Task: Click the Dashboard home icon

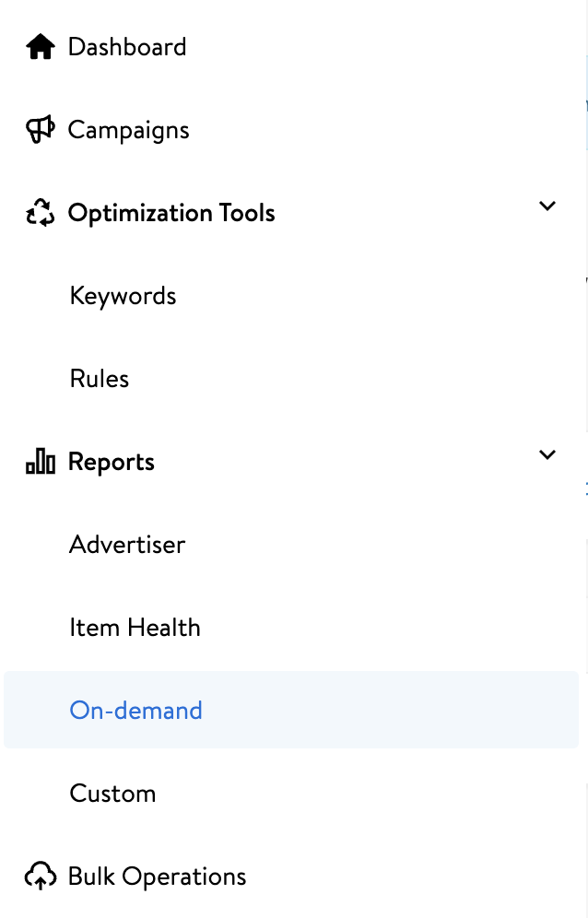Action: click(x=41, y=47)
